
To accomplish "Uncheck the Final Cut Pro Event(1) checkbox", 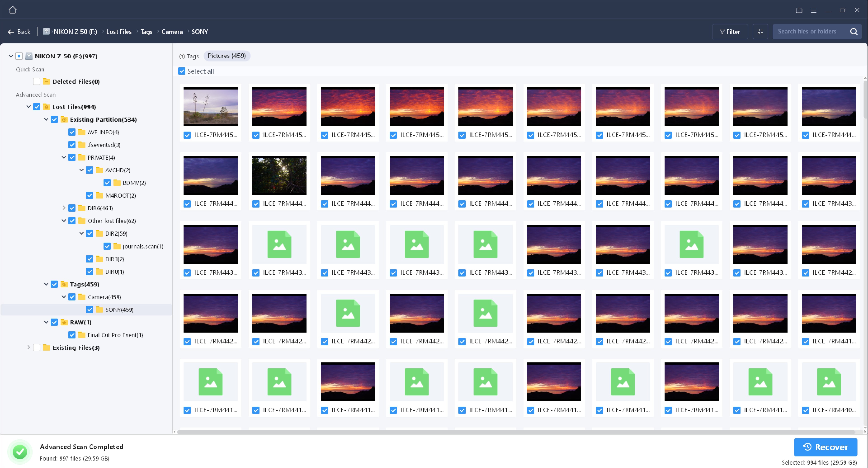I will point(72,335).
